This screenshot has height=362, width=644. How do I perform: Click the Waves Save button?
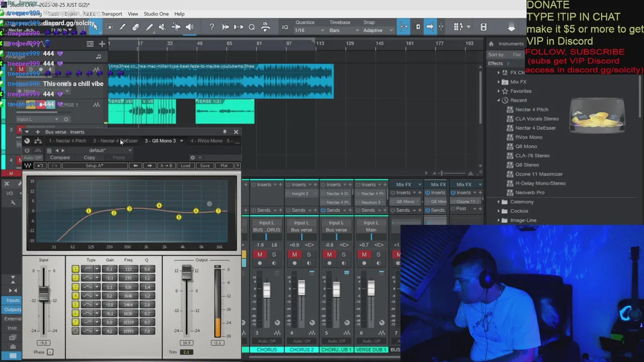click(x=204, y=165)
